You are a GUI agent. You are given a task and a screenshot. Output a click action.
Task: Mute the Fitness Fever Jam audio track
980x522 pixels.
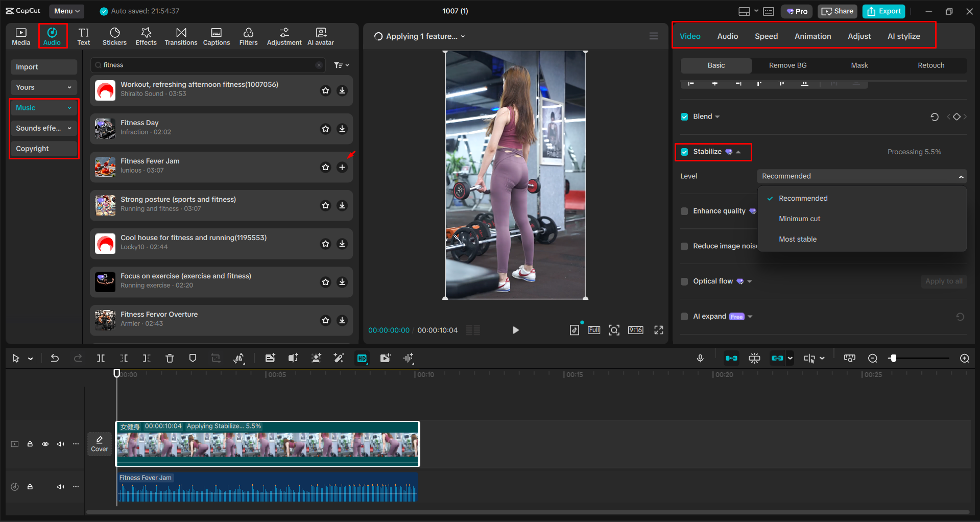point(61,487)
